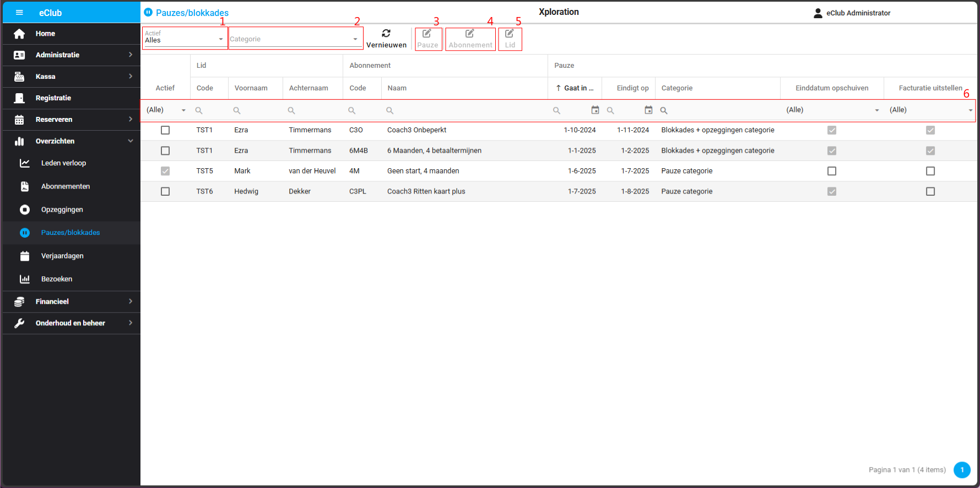
Task: Click the Vernieuwen refresh icon
Action: (x=386, y=34)
